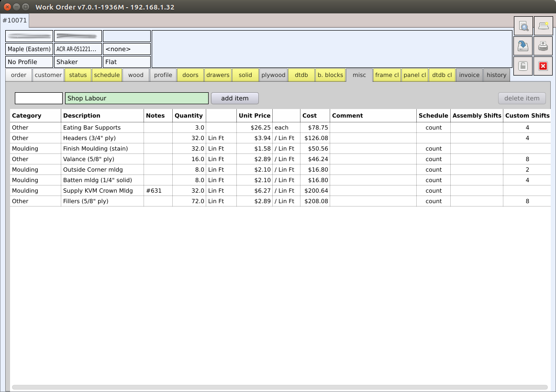Sort by the Unit Price column header
This screenshot has width=556, height=392.
click(255, 115)
